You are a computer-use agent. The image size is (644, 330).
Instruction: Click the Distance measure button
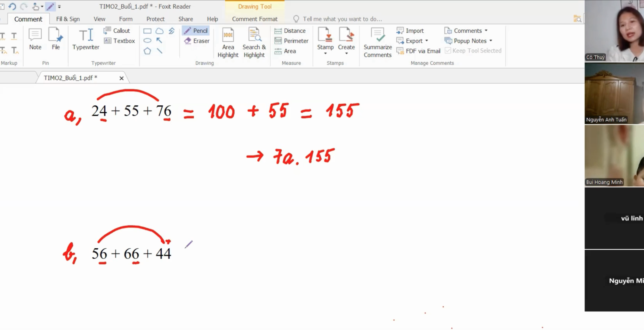(x=290, y=31)
